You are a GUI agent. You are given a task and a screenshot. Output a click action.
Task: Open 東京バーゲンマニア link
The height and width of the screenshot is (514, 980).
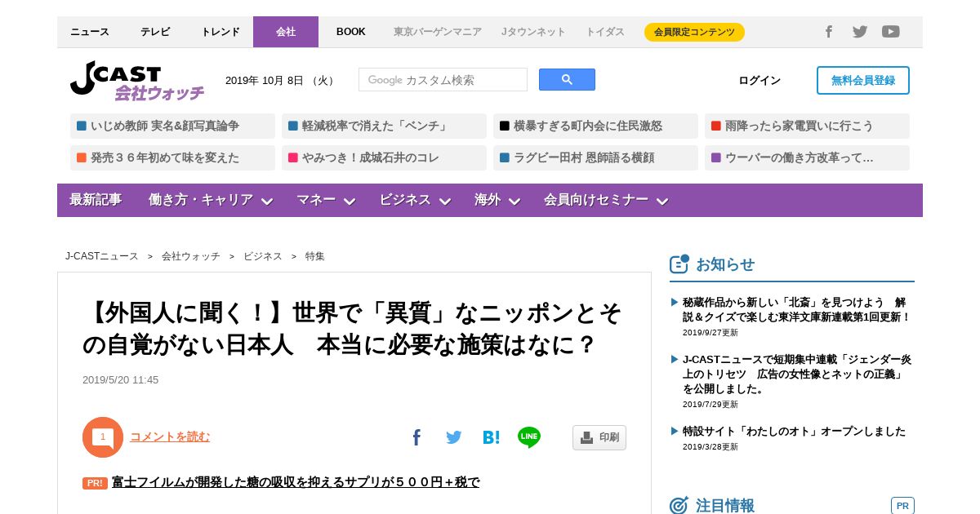(x=438, y=32)
